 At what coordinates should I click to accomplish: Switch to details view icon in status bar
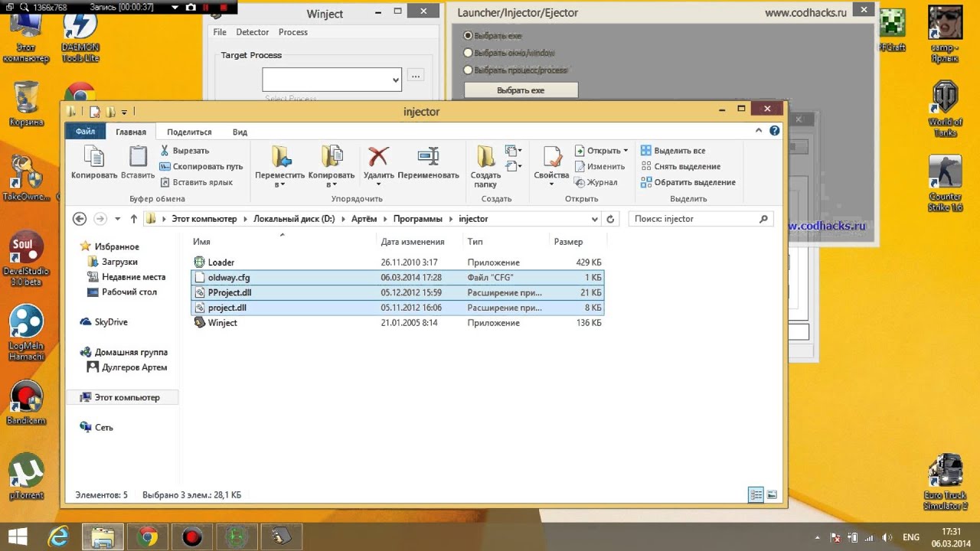pyautogui.click(x=756, y=495)
